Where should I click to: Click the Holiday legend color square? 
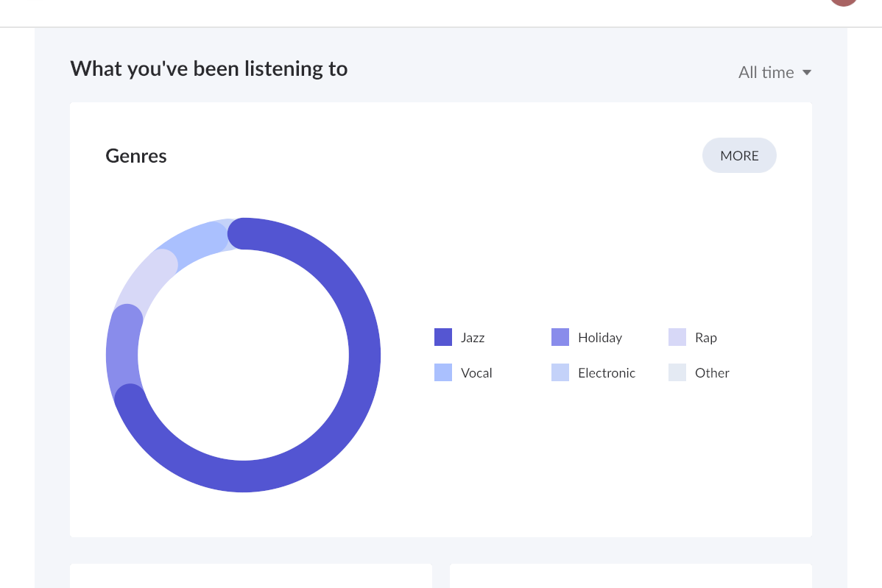click(x=560, y=337)
